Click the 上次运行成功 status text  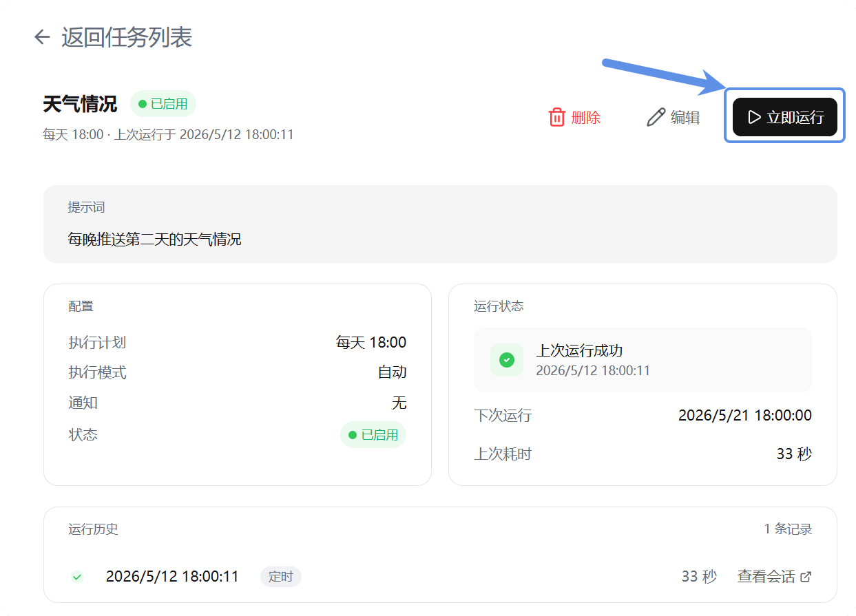click(x=580, y=351)
